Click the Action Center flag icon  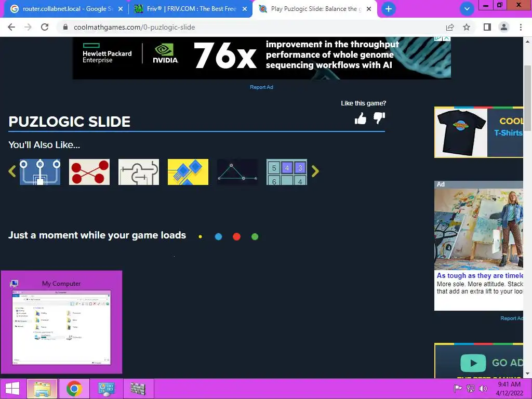(458, 389)
